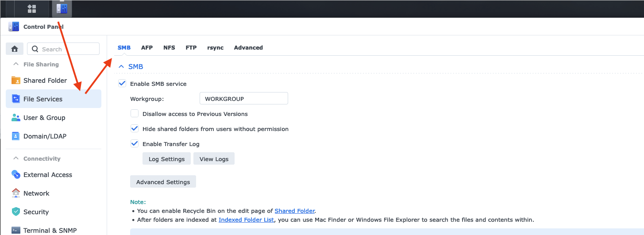The image size is (644, 235).
Task: Switch to the NFS tab
Action: pyautogui.click(x=169, y=48)
